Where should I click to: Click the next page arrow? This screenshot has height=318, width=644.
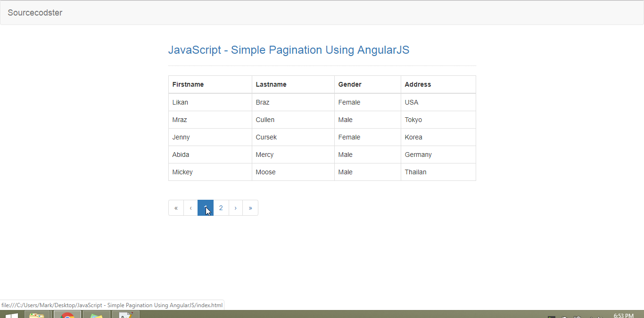click(x=235, y=207)
